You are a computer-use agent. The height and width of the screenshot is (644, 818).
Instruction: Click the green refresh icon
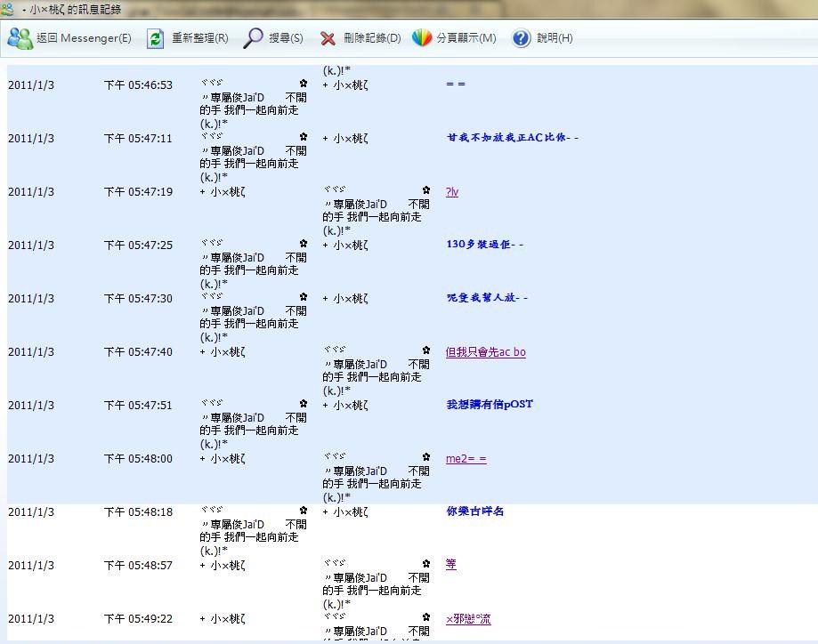point(155,38)
